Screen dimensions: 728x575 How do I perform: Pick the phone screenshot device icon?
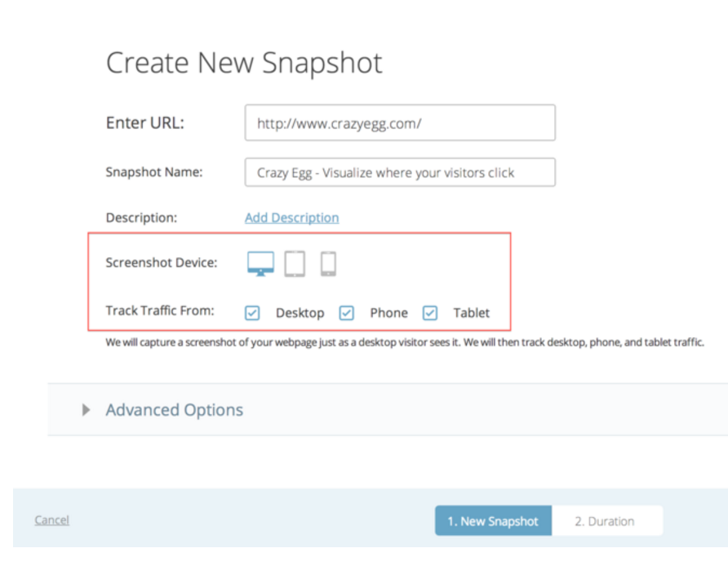point(328,263)
